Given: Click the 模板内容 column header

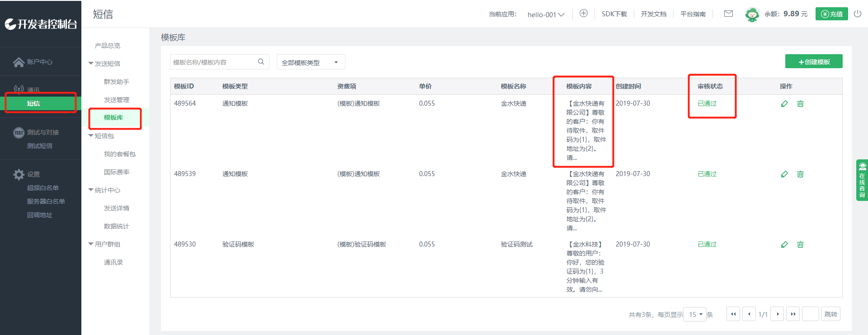Looking at the screenshot, I should 579,86.
